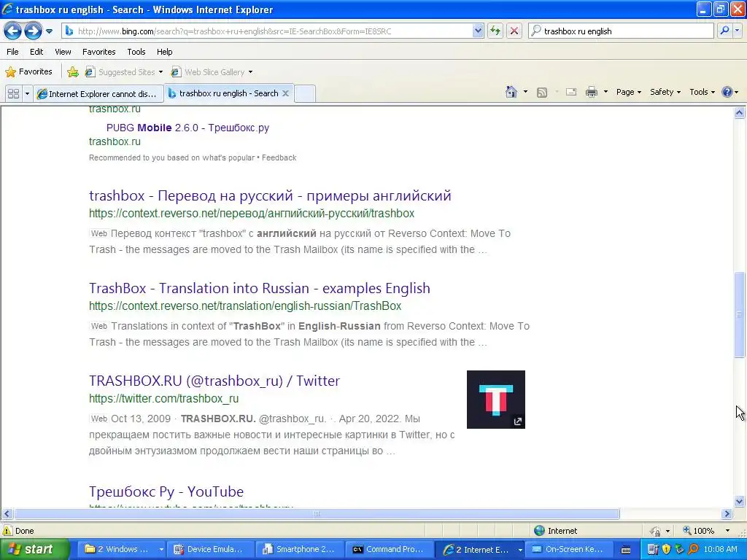Click vertical scrollbar up arrow
Screen dimensions: 747x560
pos(740,113)
